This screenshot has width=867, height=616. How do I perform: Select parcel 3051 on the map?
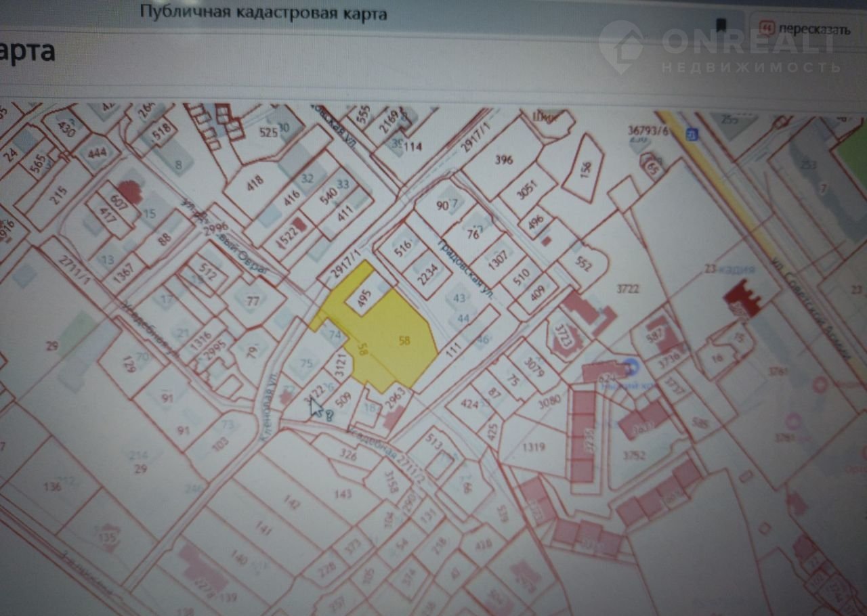coord(526,190)
